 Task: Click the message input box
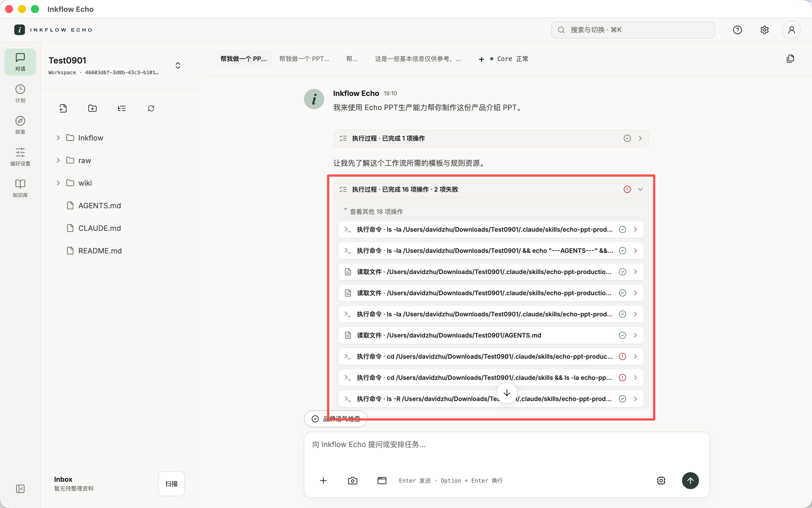tap(506, 450)
